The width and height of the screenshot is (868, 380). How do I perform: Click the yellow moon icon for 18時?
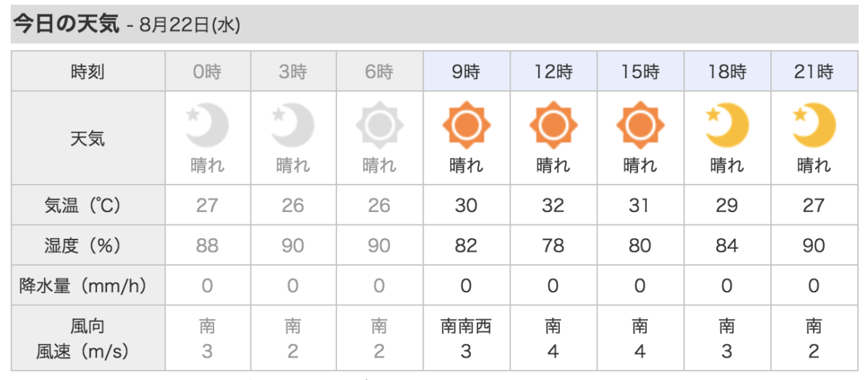point(727,126)
